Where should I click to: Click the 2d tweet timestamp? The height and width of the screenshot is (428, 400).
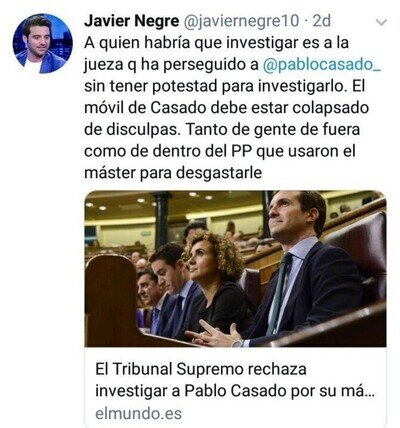322,21
